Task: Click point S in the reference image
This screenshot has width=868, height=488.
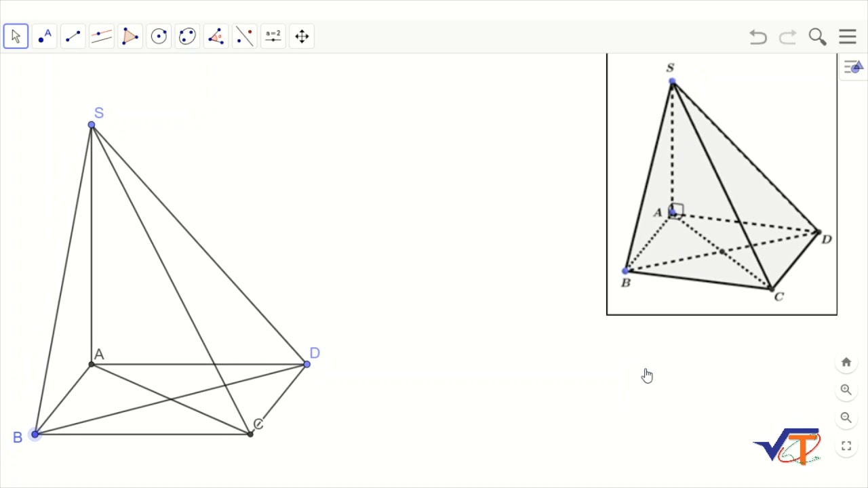Action: [x=672, y=81]
